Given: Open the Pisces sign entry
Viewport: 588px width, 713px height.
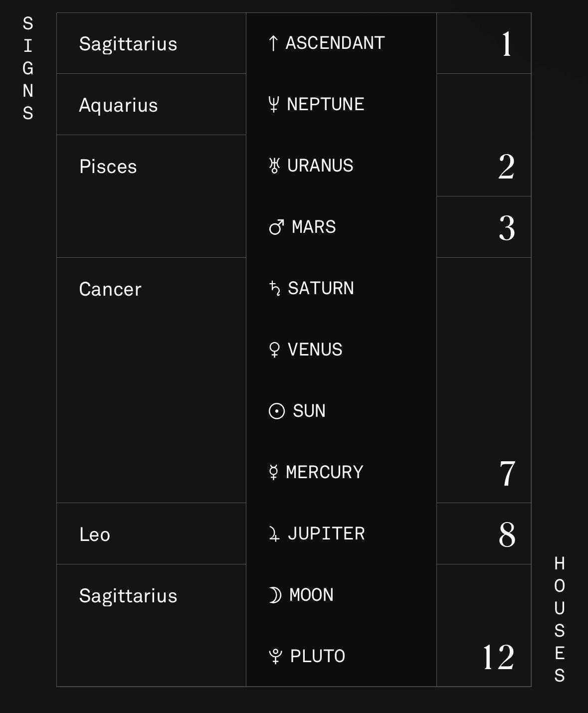Looking at the screenshot, I should pyautogui.click(x=152, y=196).
